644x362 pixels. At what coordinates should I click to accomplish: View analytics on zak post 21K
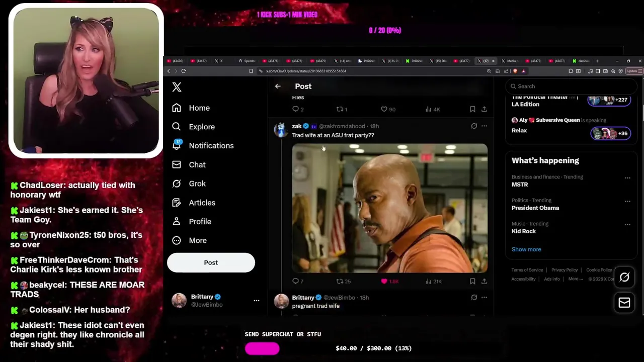434,282
